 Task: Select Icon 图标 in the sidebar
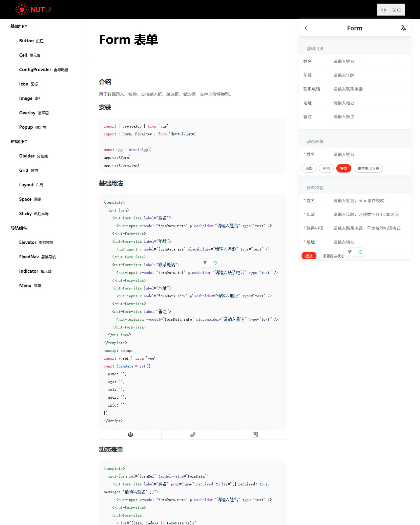tap(29, 84)
